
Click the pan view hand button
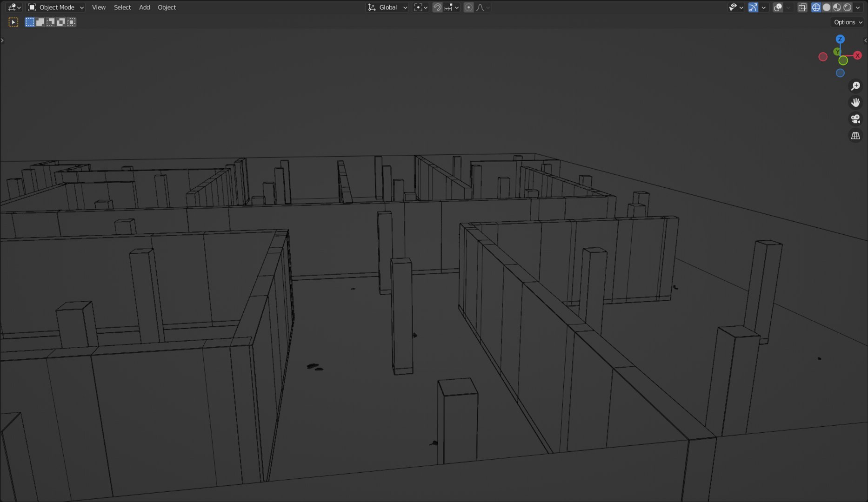pos(855,102)
